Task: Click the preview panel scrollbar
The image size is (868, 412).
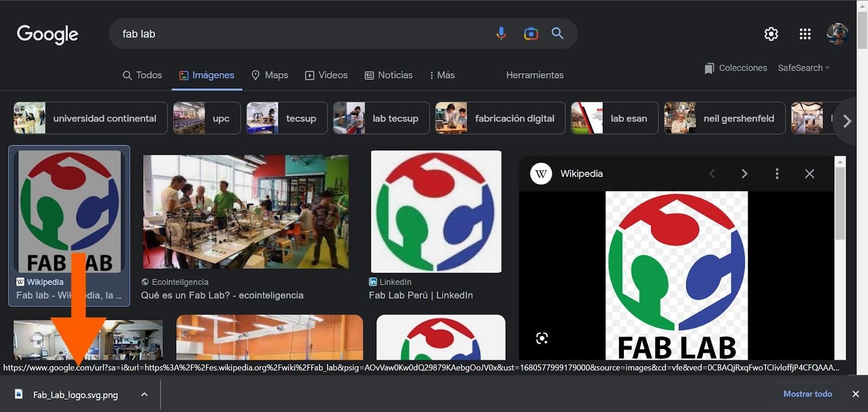Action: pos(840,204)
